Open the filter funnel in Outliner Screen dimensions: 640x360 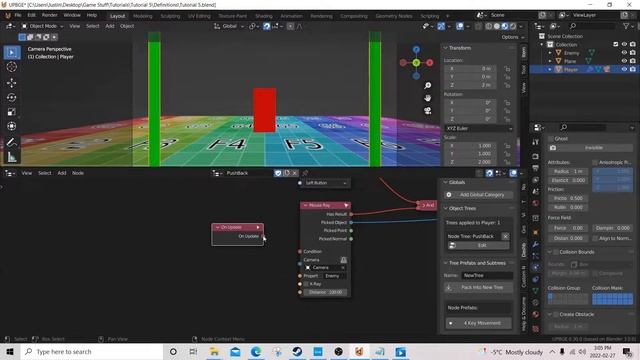tap(626, 26)
